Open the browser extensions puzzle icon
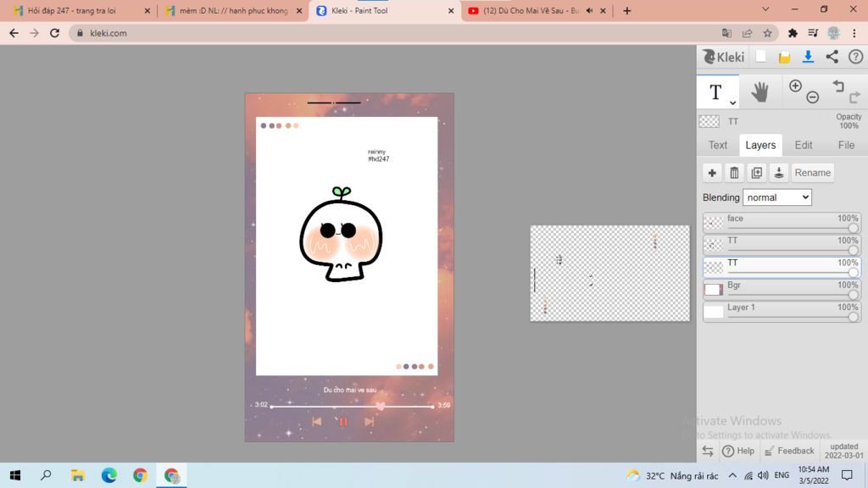Image resolution: width=868 pixels, height=488 pixels. click(793, 33)
